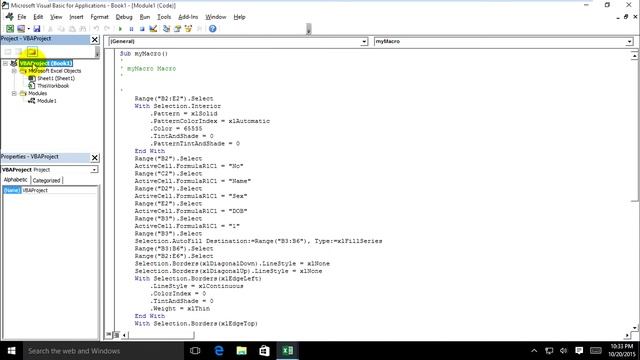Open the Format menu
This screenshot has height=360, width=640.
(x=100, y=17)
